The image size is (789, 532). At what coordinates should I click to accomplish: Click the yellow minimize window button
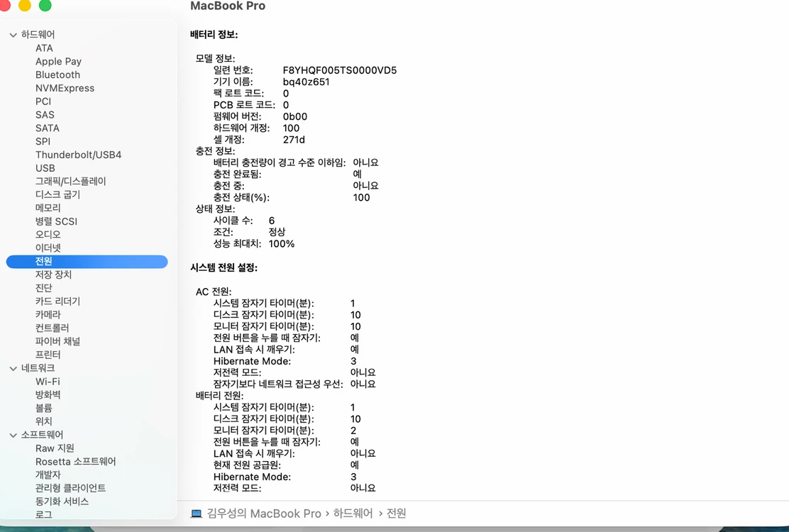click(x=25, y=5)
